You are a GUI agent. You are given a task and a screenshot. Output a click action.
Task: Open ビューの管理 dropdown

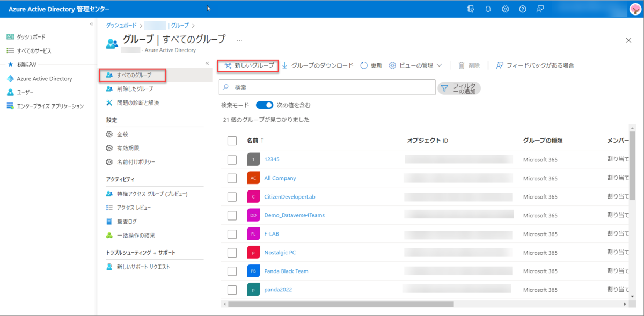point(415,65)
